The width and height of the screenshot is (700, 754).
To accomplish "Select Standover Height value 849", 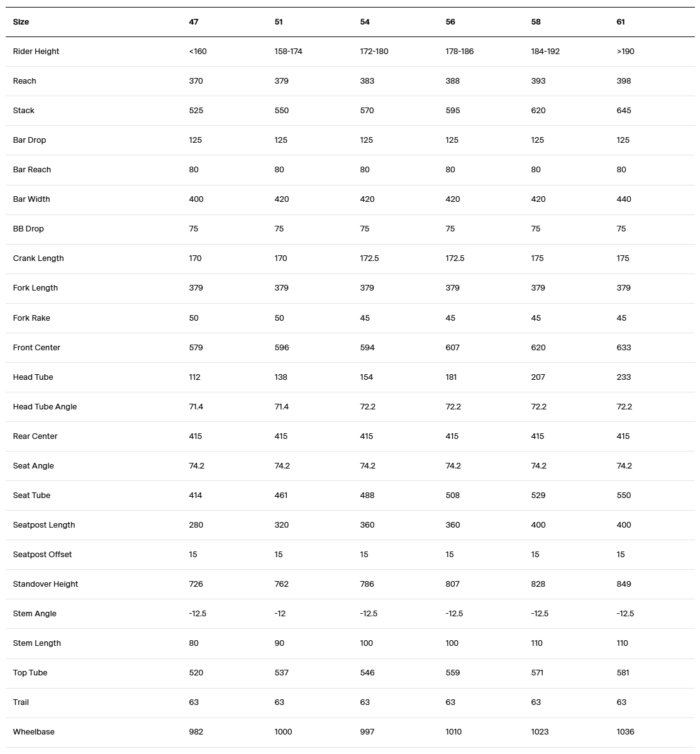I will pos(623,584).
